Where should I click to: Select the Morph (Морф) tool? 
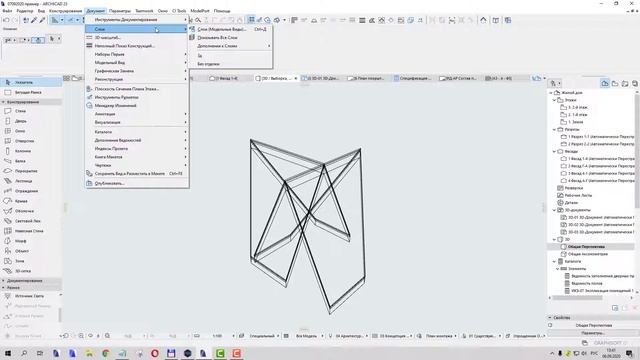tap(31, 241)
